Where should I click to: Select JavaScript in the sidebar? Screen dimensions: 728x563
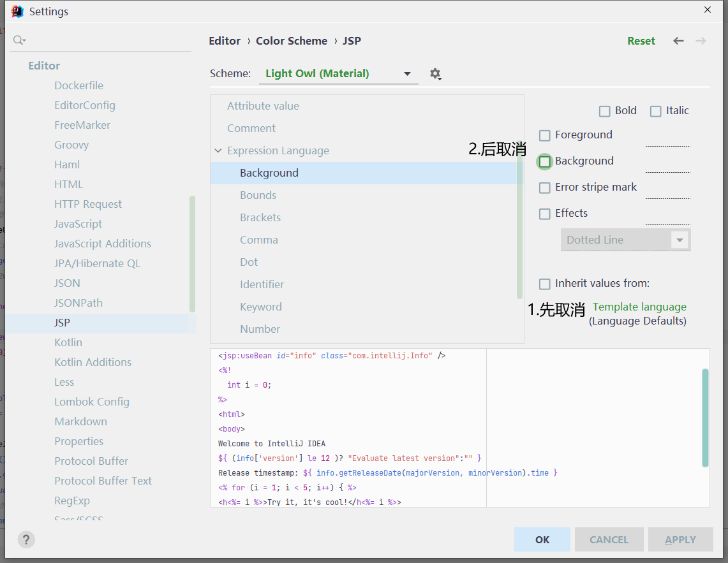click(78, 224)
